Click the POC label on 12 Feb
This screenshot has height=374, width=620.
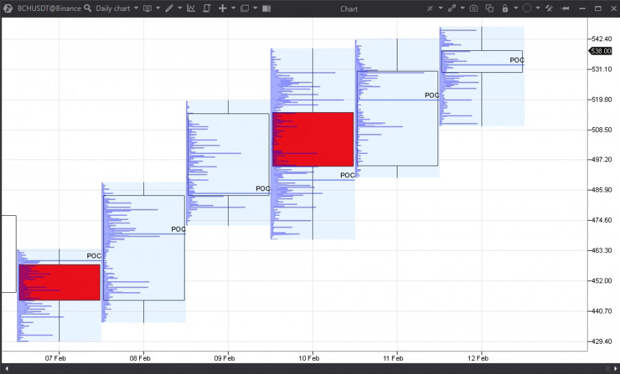517,60
